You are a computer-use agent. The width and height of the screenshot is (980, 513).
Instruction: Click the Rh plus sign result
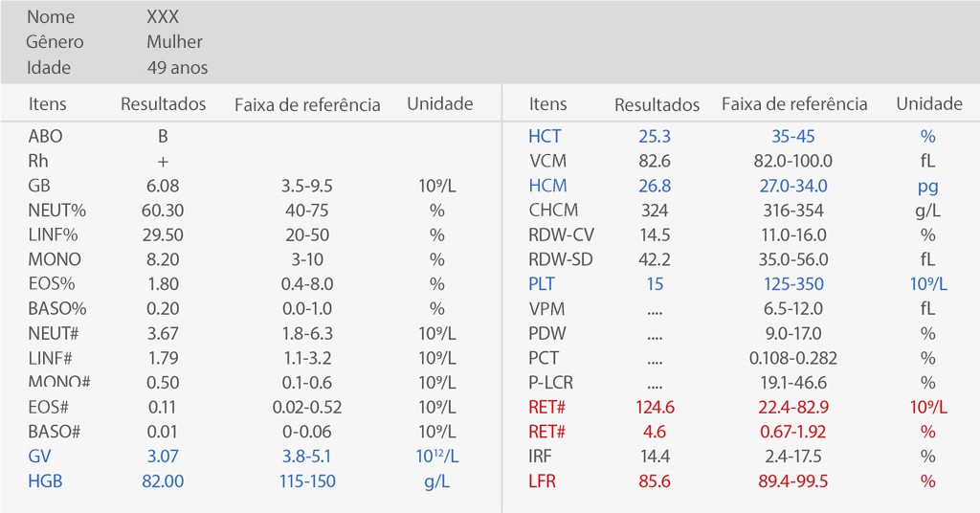(163, 162)
